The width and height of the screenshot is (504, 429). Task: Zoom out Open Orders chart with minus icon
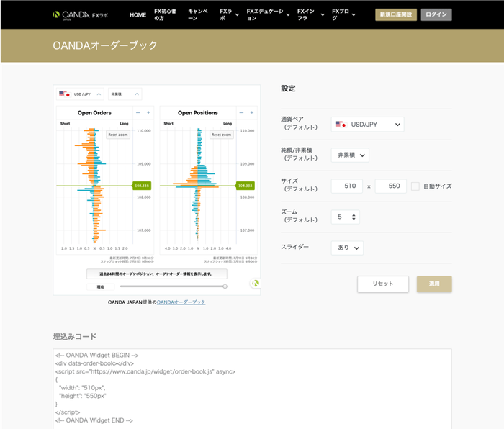(138, 112)
